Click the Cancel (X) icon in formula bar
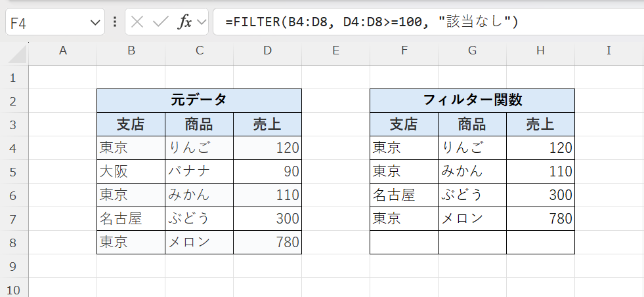The image size is (644, 297). 137,22
